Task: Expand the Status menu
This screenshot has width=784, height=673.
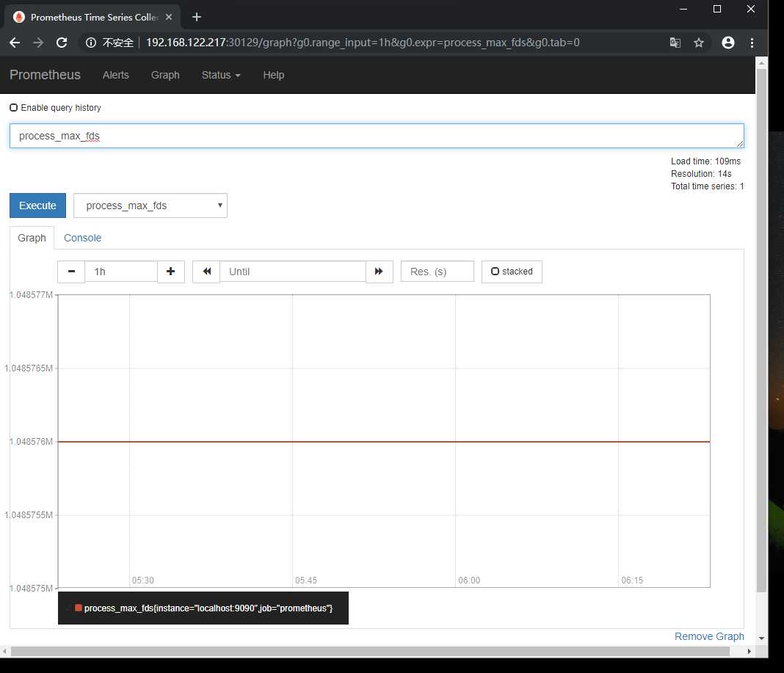Action: point(220,75)
